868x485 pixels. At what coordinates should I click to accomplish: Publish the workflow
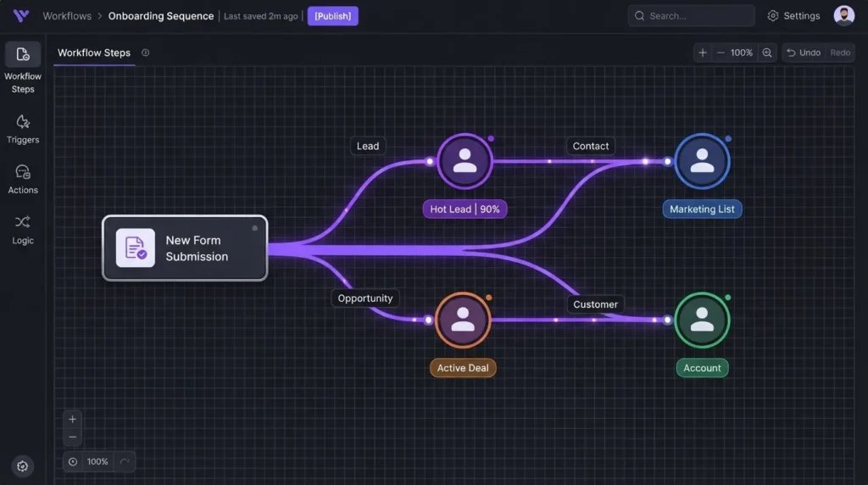pyautogui.click(x=332, y=16)
